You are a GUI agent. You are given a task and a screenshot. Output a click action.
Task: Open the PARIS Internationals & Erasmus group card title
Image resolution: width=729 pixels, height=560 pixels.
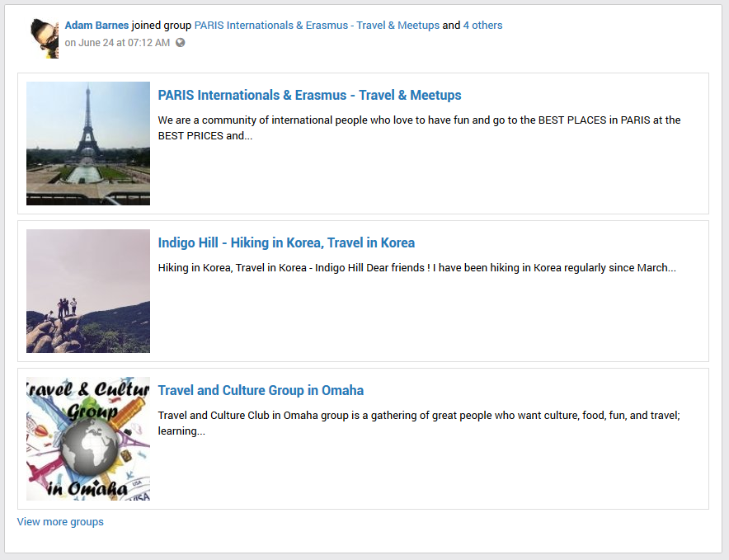point(309,96)
